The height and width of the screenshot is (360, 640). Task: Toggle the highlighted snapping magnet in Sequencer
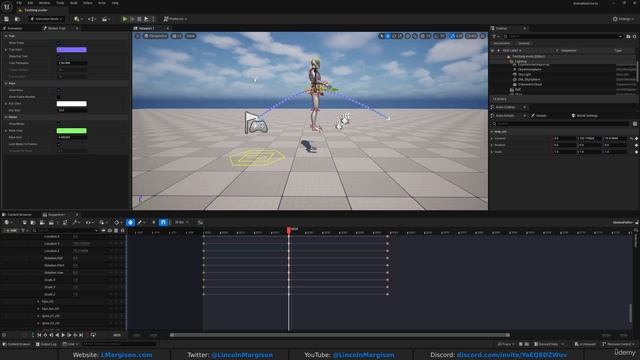click(x=163, y=222)
